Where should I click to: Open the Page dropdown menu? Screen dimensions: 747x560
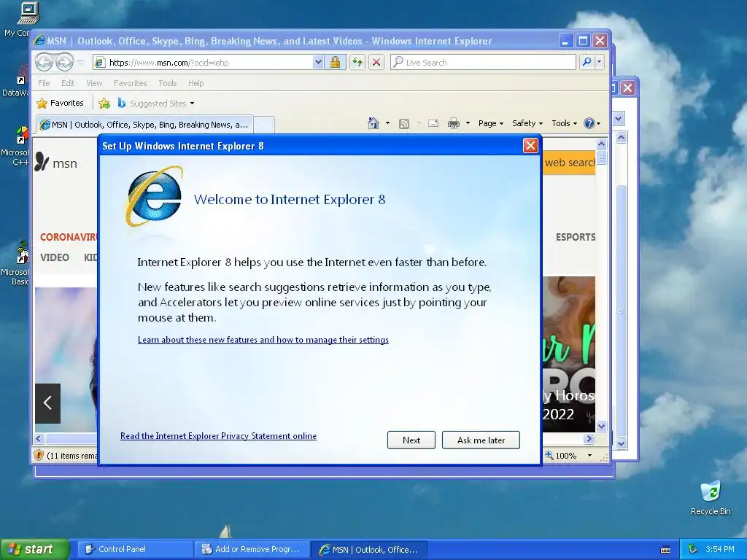491,123
